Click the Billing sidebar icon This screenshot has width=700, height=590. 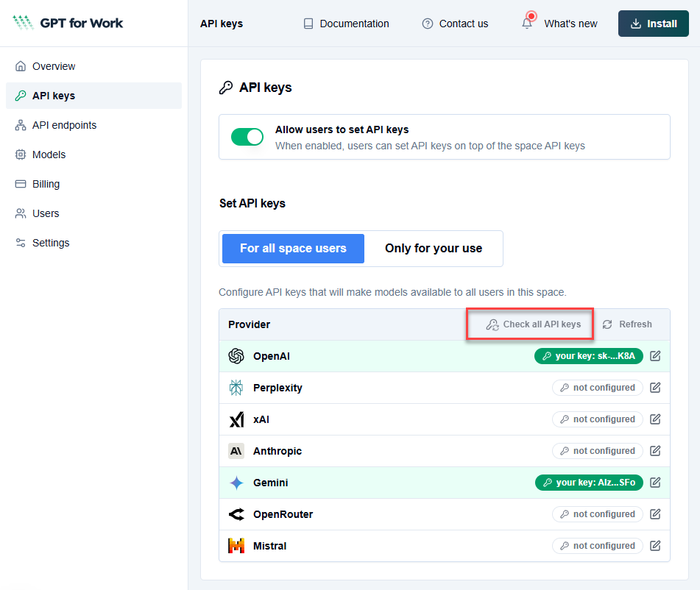[21, 184]
